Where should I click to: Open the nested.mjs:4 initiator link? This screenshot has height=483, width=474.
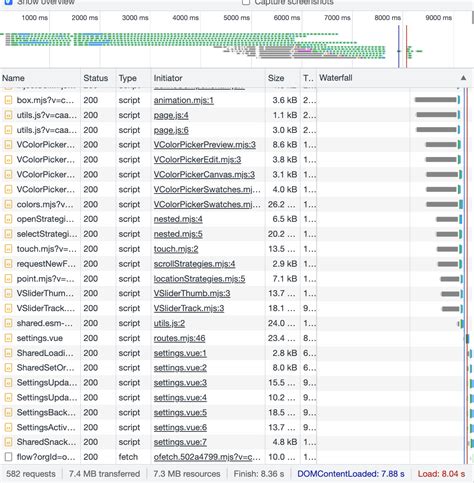pyautogui.click(x=178, y=219)
